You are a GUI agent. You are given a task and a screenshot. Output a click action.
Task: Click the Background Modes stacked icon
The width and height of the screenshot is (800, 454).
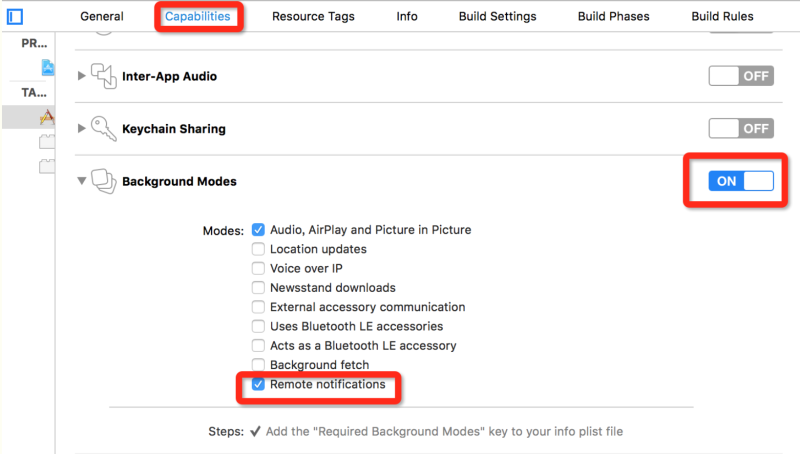(104, 181)
